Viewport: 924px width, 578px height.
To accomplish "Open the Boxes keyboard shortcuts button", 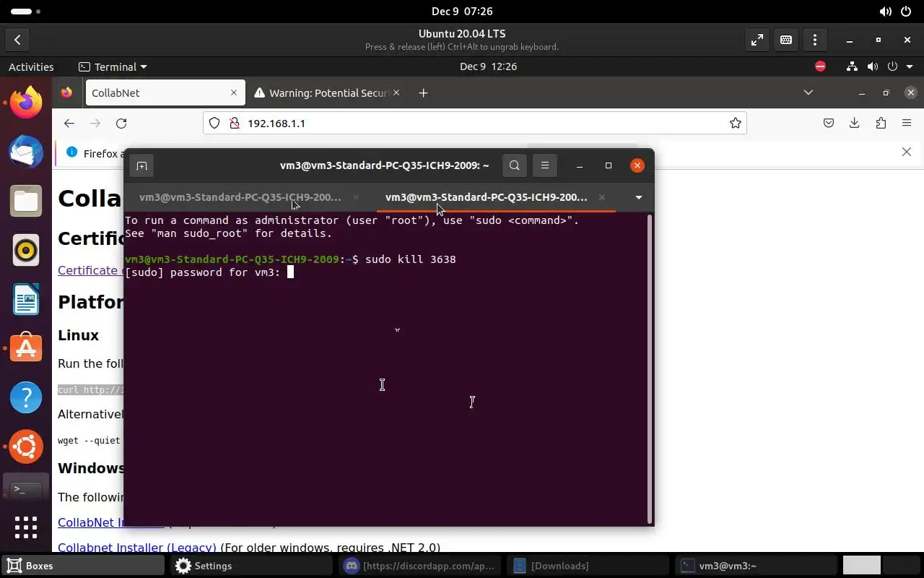I will click(x=786, y=40).
